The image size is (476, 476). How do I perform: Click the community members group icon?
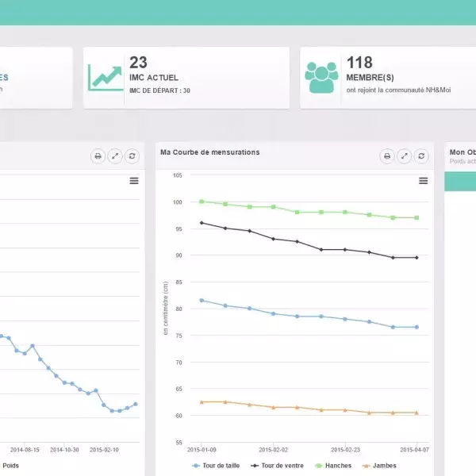tap(321, 77)
